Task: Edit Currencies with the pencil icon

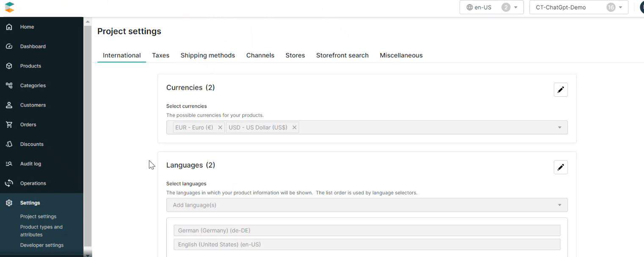Action: 561,89
